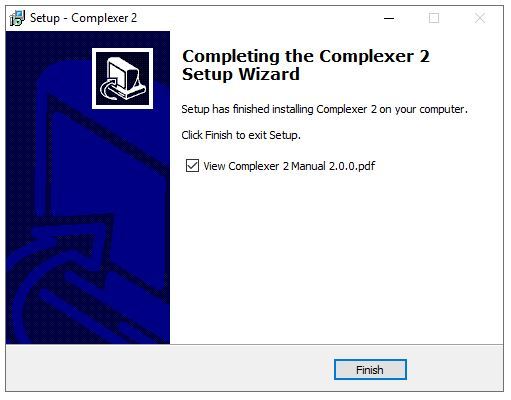511x400 pixels.
Task: Minimize the Setup - Complexer 2 window
Action: pyautogui.click(x=389, y=18)
